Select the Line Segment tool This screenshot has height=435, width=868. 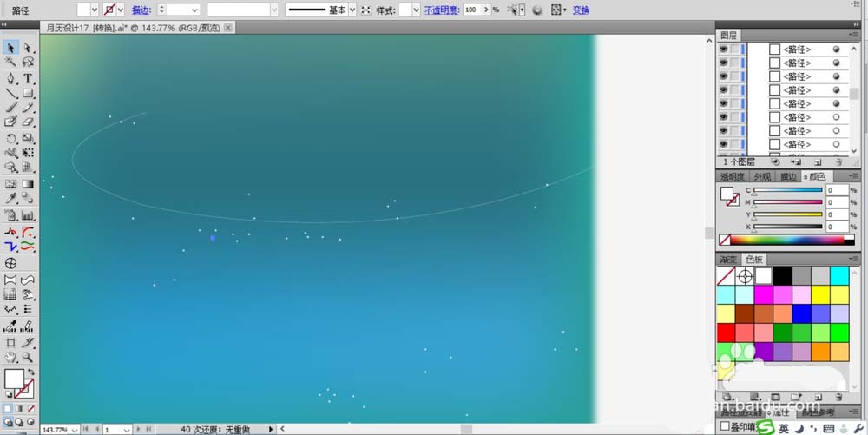tap(10, 93)
